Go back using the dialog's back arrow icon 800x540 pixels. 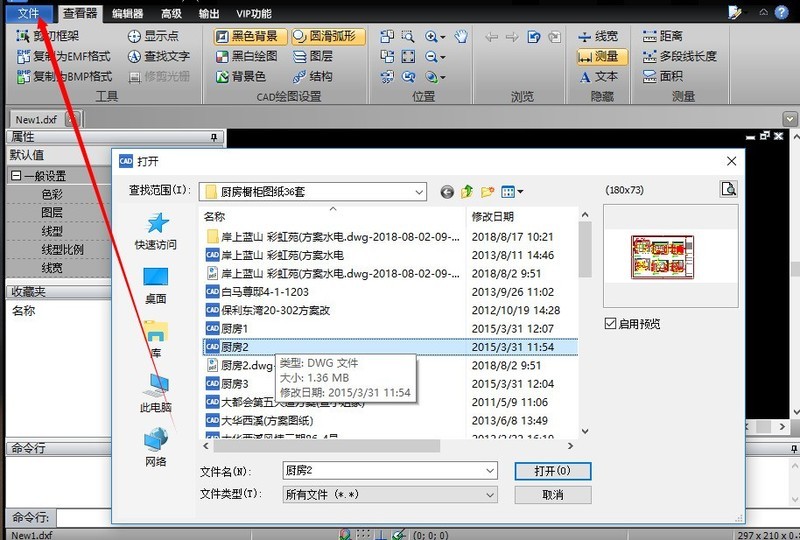447,191
